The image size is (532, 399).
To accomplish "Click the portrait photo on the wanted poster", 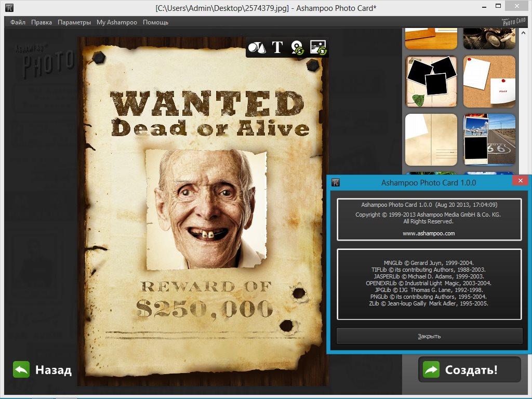I will click(206, 209).
